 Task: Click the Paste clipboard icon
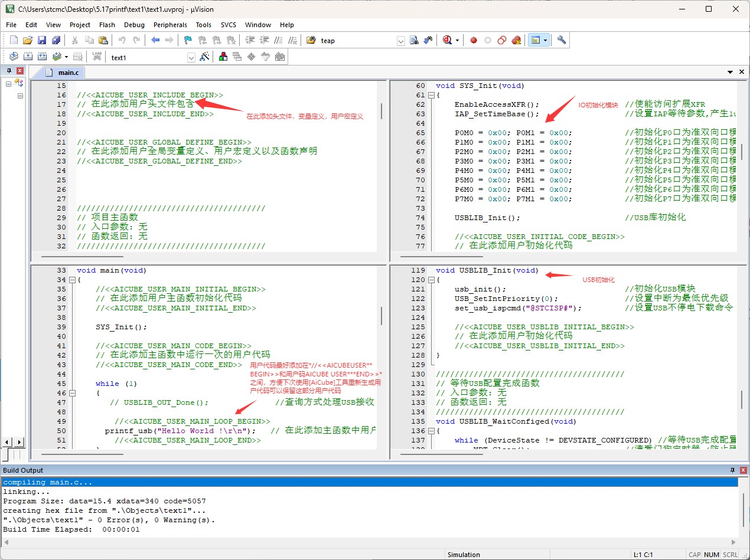coord(103,40)
